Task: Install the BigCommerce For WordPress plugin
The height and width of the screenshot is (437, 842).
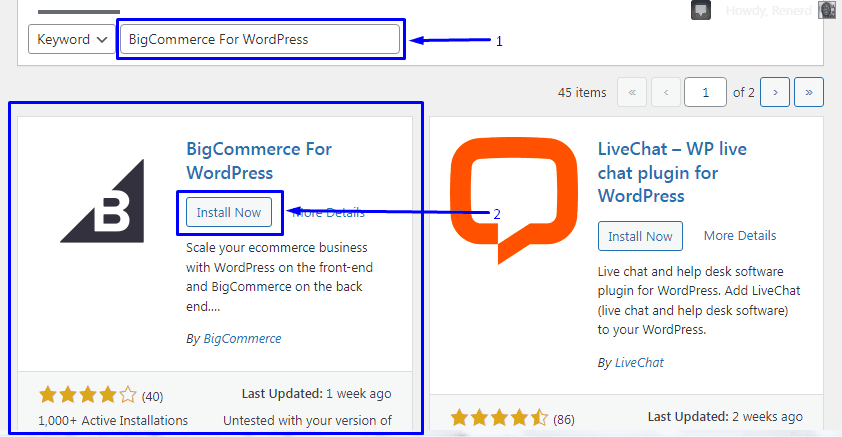Action: tap(229, 213)
